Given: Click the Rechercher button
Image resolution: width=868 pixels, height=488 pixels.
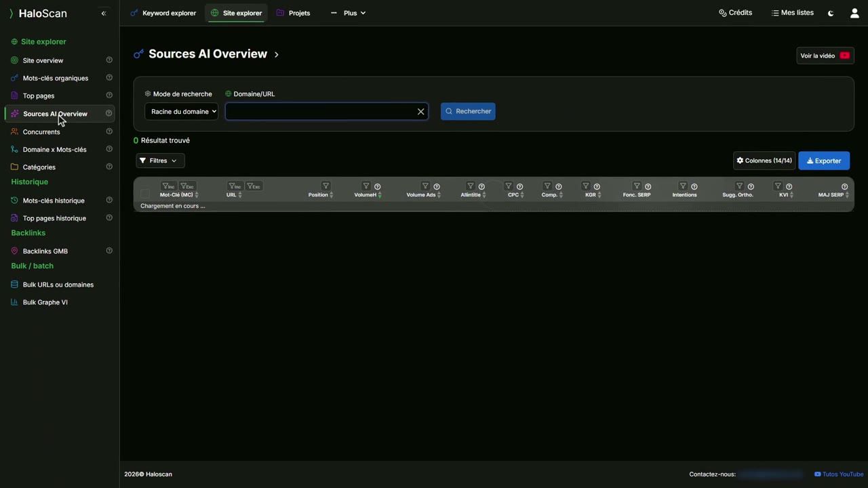Looking at the screenshot, I should (468, 111).
